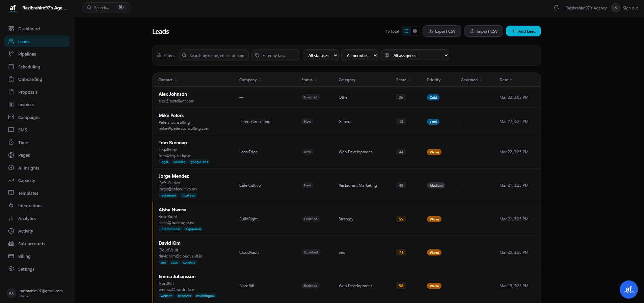The height and width of the screenshot is (303, 644).
Task: Click the Add Lead button
Action: [x=523, y=31]
